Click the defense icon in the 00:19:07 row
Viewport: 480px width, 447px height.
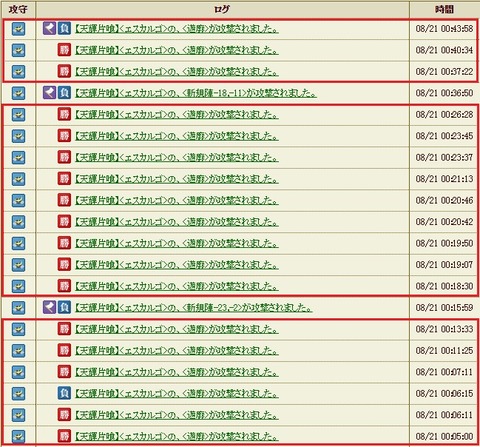pyautogui.click(x=18, y=265)
